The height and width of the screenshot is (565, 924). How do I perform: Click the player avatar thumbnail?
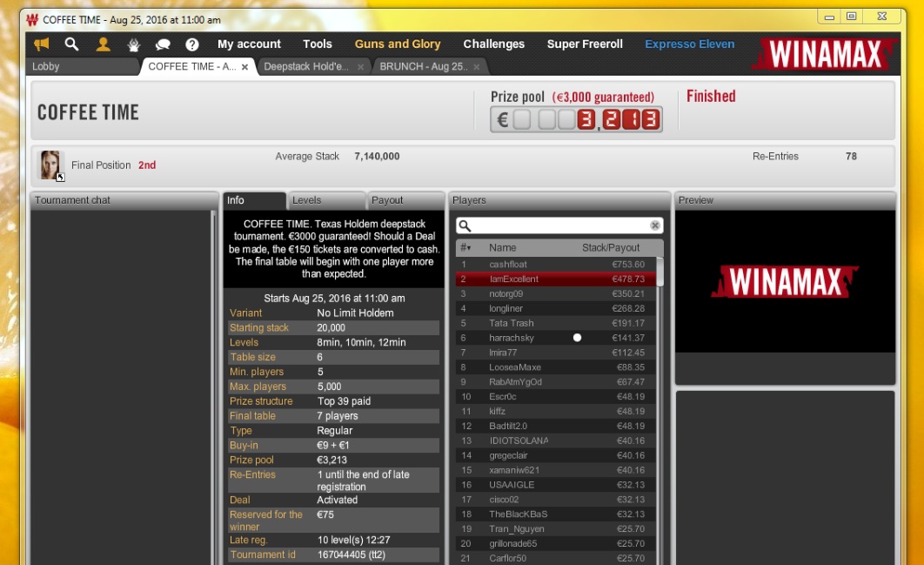[x=50, y=165]
